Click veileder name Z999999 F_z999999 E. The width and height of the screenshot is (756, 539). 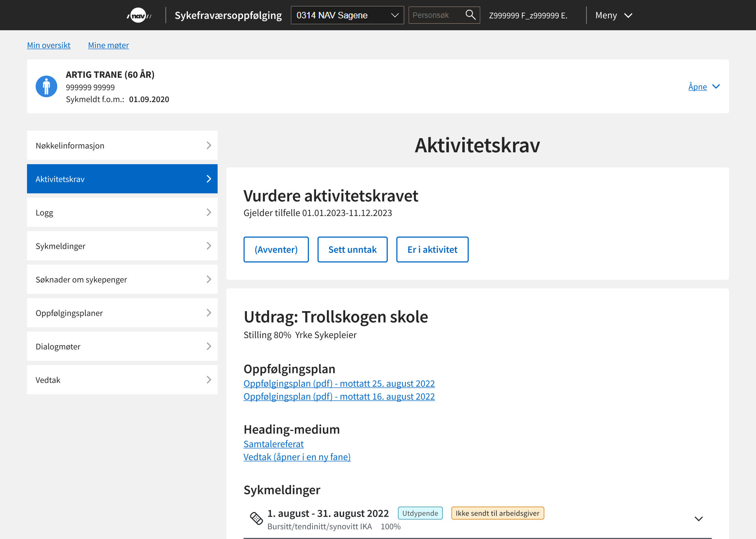click(x=528, y=15)
